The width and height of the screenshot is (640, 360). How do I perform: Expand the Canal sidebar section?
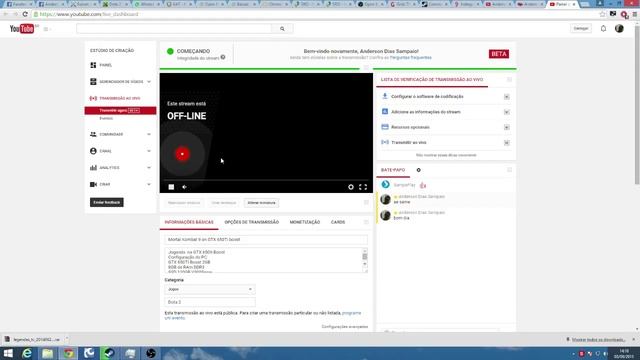coord(149,151)
